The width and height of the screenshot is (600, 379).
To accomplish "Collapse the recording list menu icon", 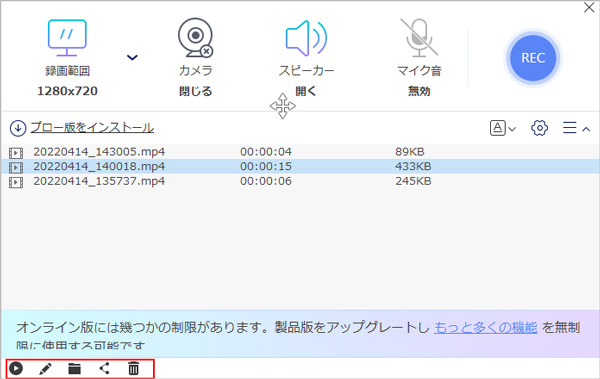I will pos(576,128).
